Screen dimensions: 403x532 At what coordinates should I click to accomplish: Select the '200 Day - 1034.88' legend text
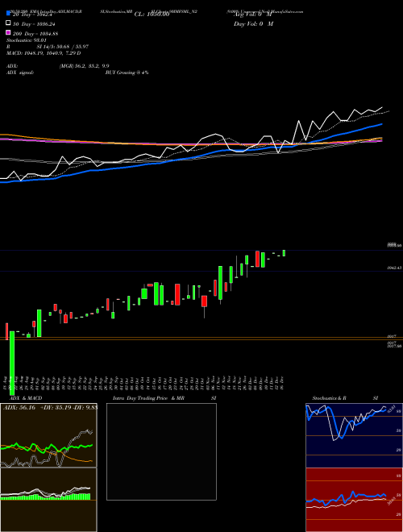pos(35,34)
